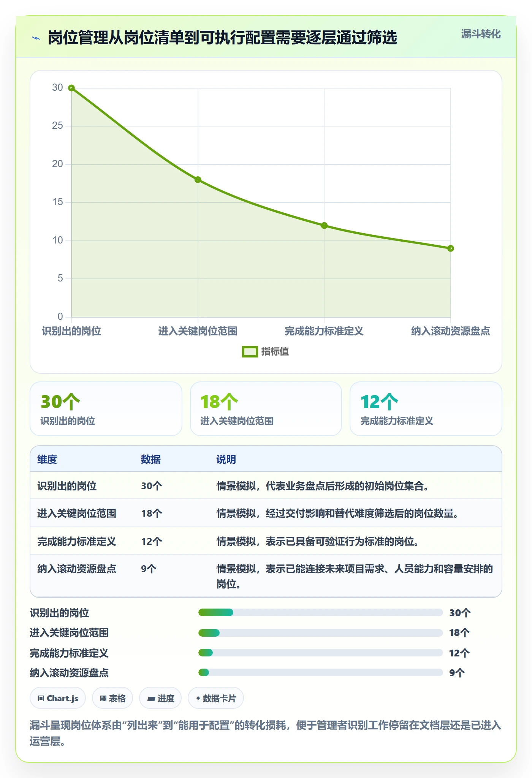Click the y-axis label 25
The width and height of the screenshot is (532, 778).
point(57,126)
